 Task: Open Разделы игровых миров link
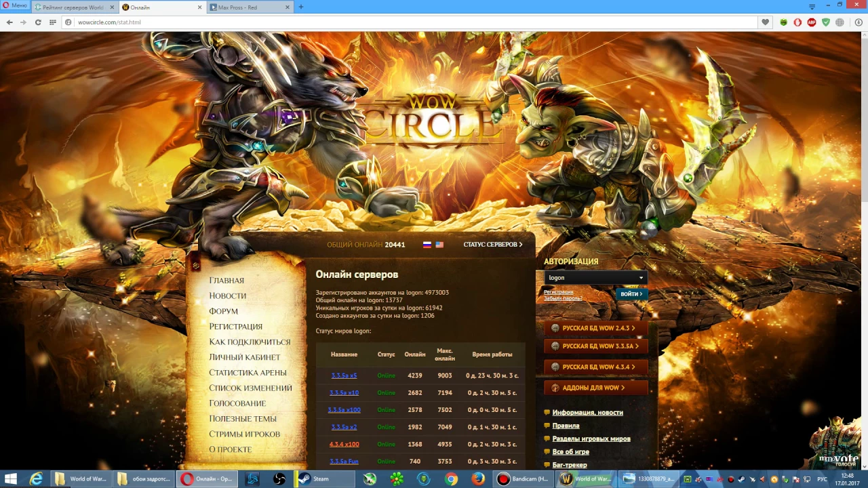tap(591, 439)
